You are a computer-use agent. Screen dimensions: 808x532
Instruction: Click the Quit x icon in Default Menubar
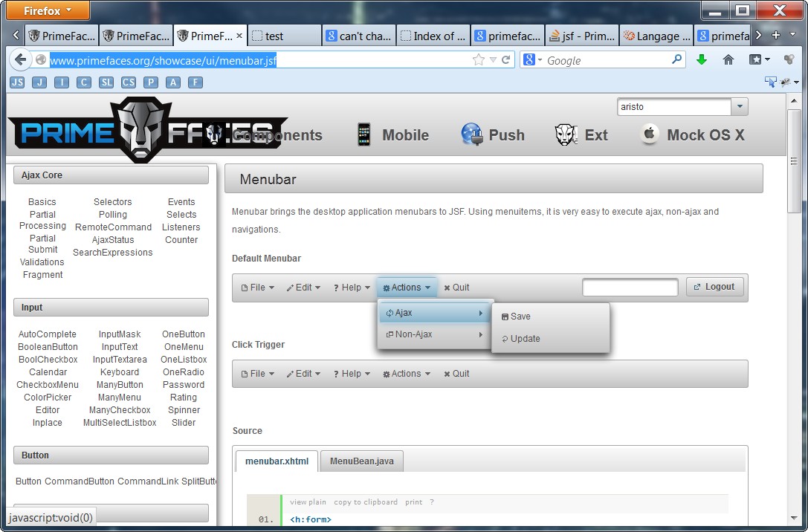(447, 288)
